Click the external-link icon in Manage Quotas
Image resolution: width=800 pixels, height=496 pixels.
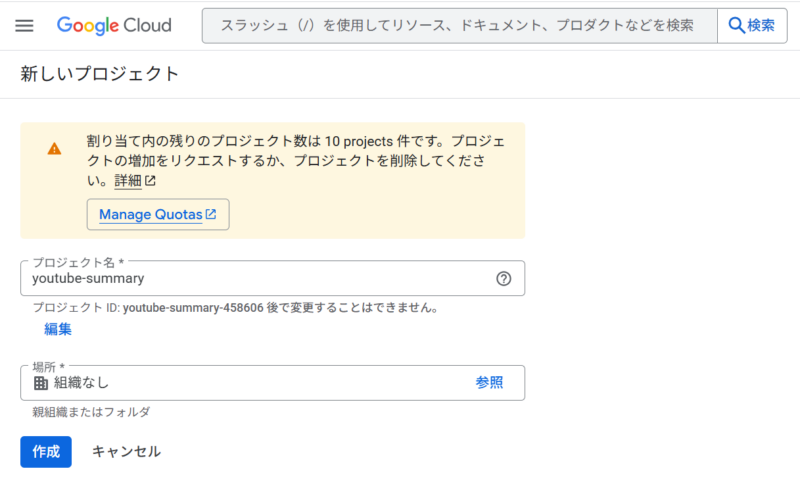(x=211, y=214)
